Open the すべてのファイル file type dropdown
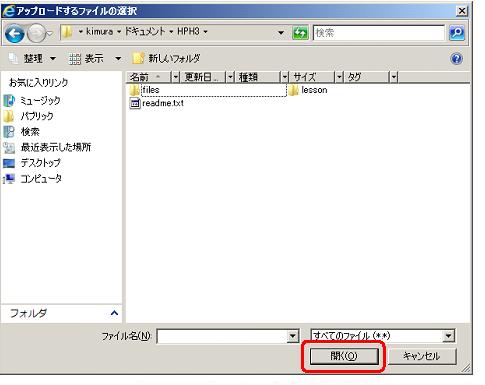Screen dimensions: 485x385 click(x=383, y=336)
